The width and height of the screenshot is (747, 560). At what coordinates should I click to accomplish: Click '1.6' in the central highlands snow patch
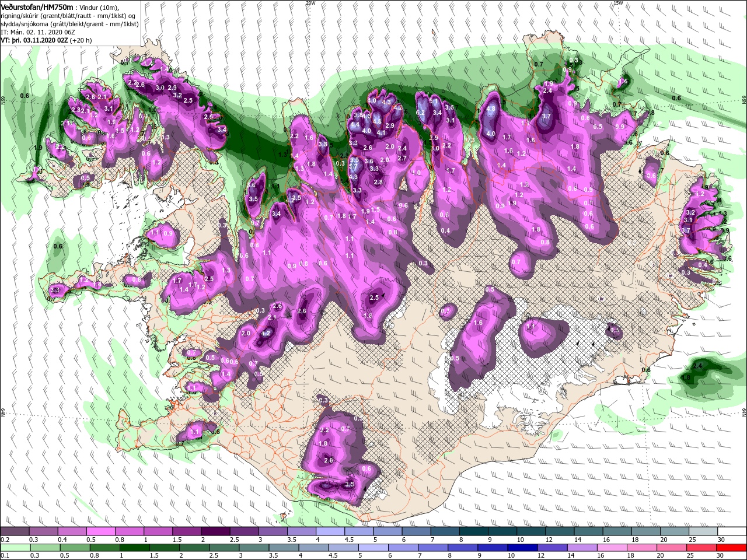pos(478,323)
